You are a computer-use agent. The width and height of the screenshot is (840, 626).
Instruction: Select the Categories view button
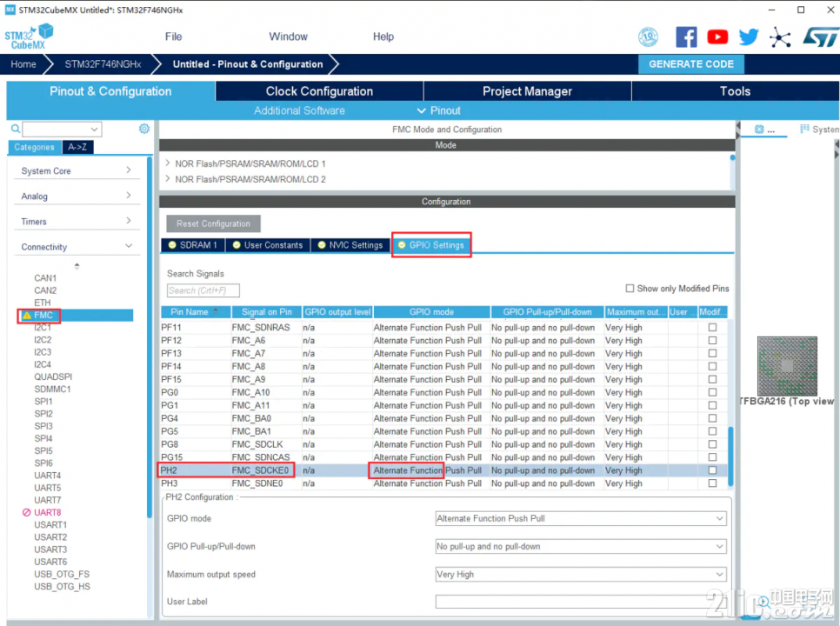pos(34,147)
